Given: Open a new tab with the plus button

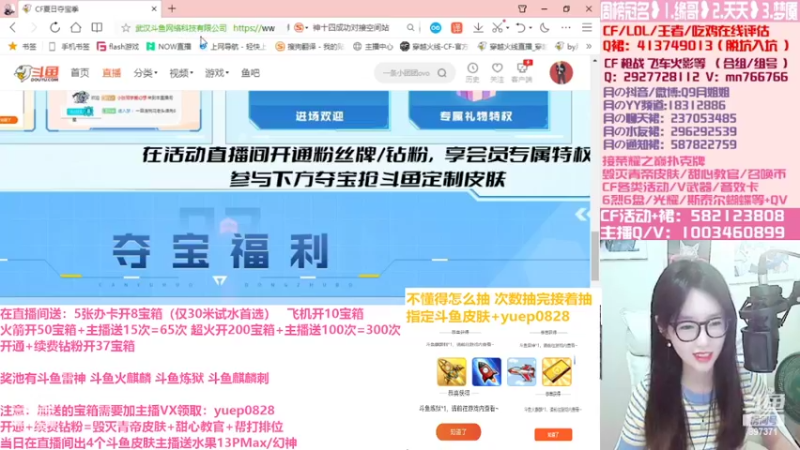Looking at the screenshot, I should click(x=172, y=9).
